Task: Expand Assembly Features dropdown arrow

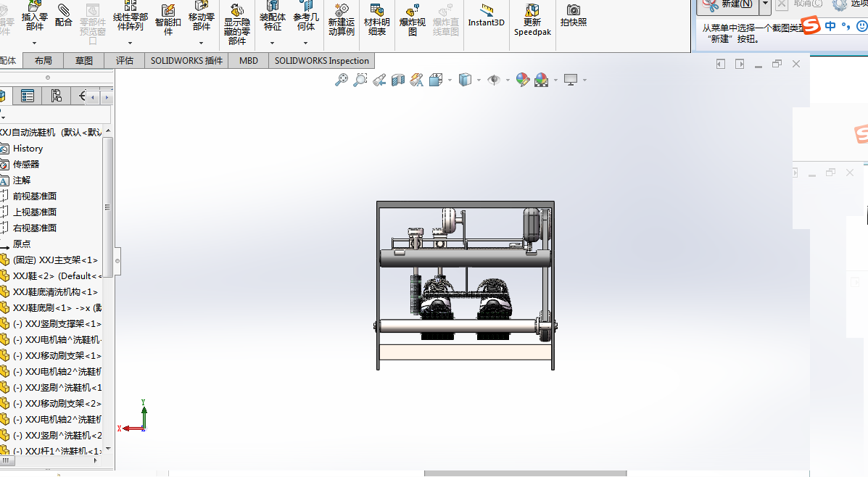Action: point(273,43)
